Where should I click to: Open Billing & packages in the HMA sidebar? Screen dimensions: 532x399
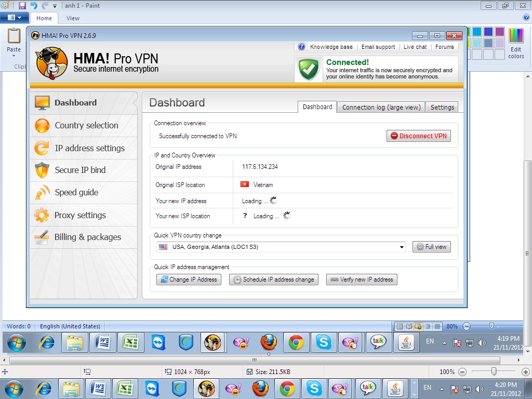coord(84,237)
